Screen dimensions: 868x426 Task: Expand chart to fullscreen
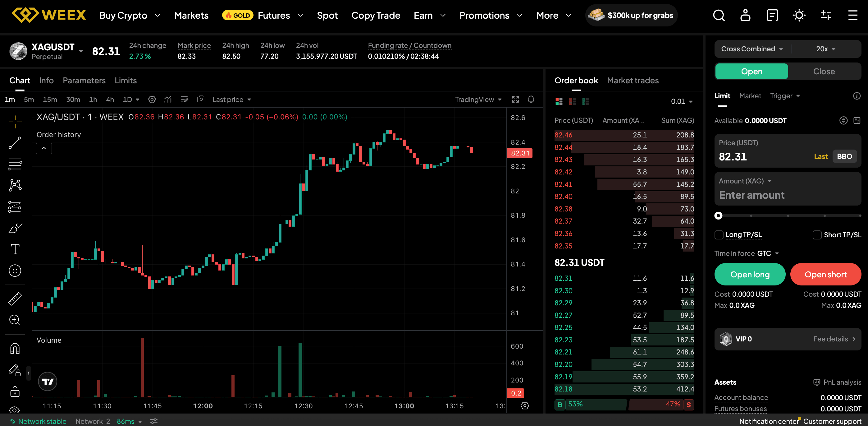515,99
